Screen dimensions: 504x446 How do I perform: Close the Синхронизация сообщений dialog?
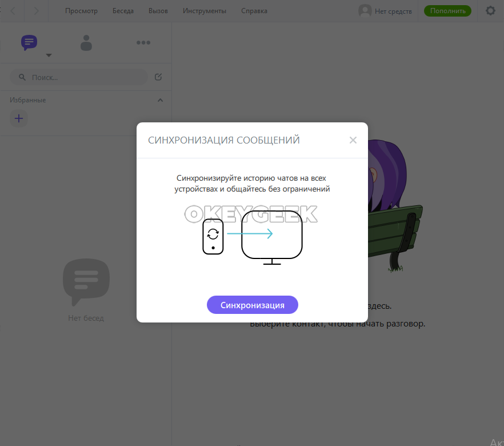[353, 140]
